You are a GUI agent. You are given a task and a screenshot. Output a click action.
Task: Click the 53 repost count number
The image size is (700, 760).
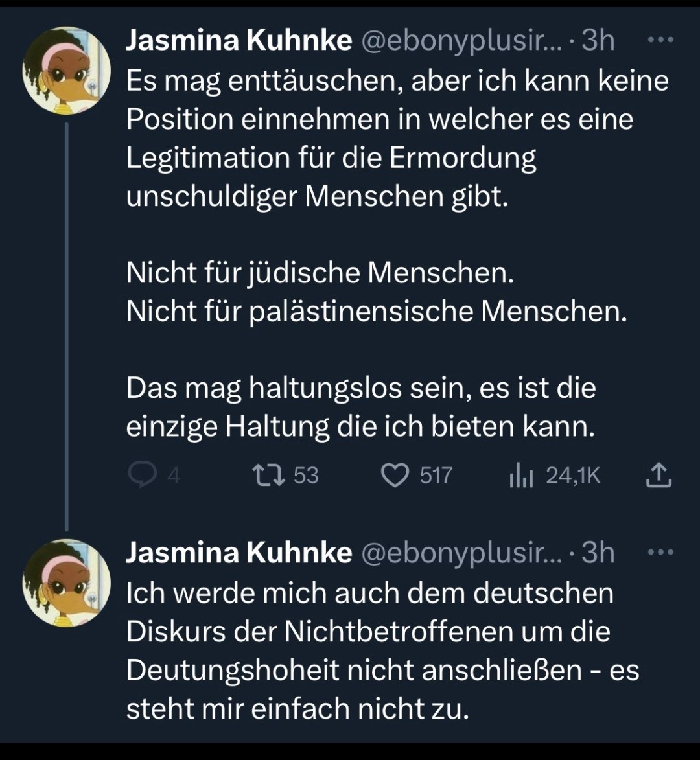[x=306, y=476]
